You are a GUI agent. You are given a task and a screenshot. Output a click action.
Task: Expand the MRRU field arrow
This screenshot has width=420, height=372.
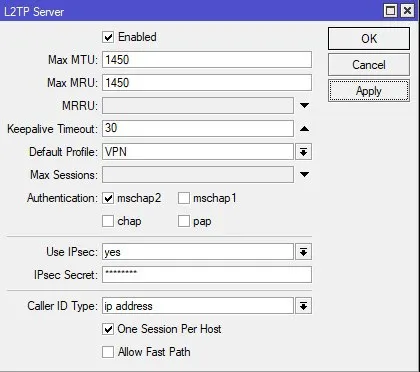(x=304, y=105)
